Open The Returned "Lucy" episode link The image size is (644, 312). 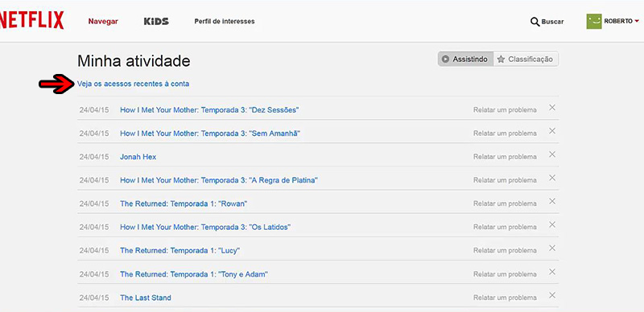point(180,250)
